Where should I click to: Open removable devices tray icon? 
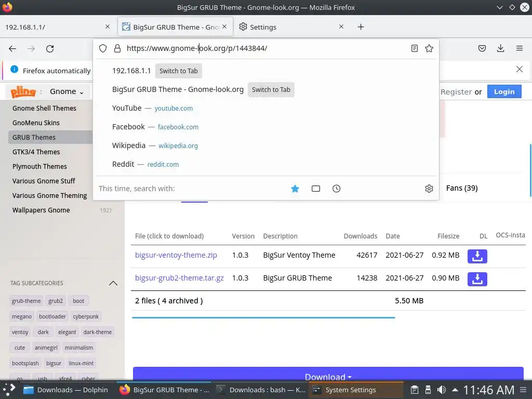point(428,390)
